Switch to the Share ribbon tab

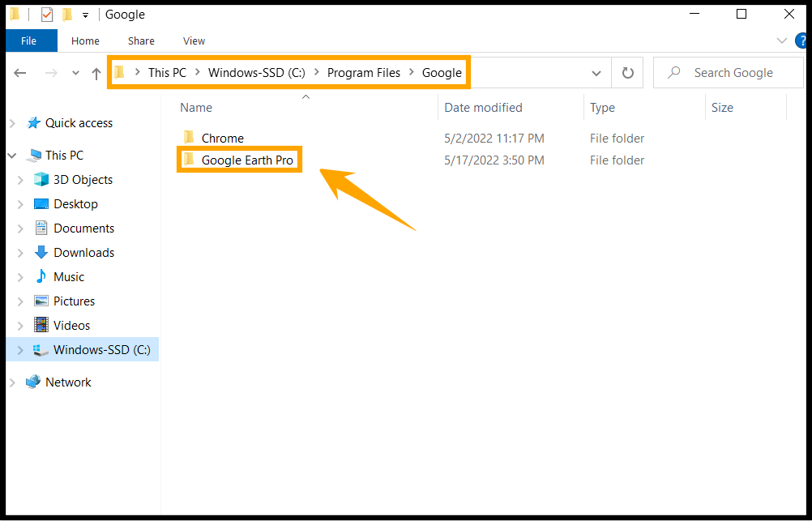pyautogui.click(x=141, y=41)
